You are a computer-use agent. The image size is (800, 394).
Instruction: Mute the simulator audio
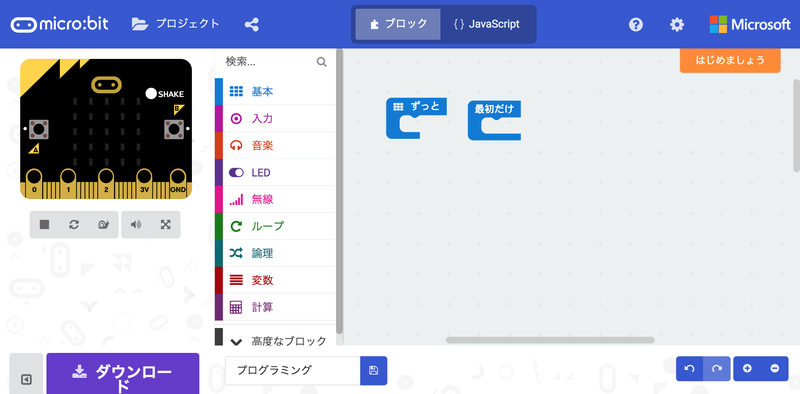[136, 225]
